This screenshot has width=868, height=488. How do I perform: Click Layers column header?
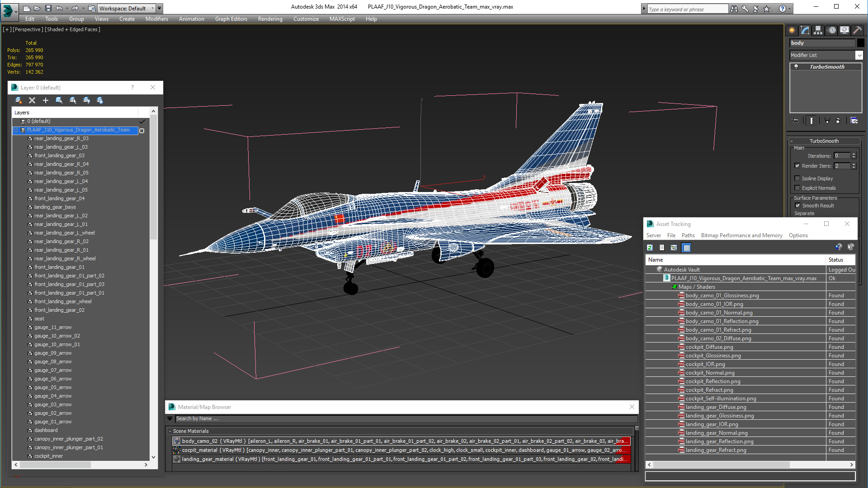point(75,113)
